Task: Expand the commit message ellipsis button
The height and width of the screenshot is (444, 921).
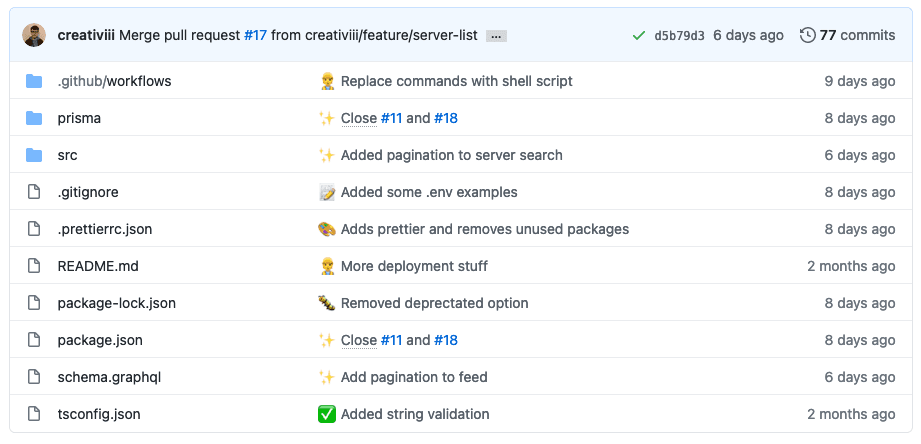Action: (x=496, y=36)
